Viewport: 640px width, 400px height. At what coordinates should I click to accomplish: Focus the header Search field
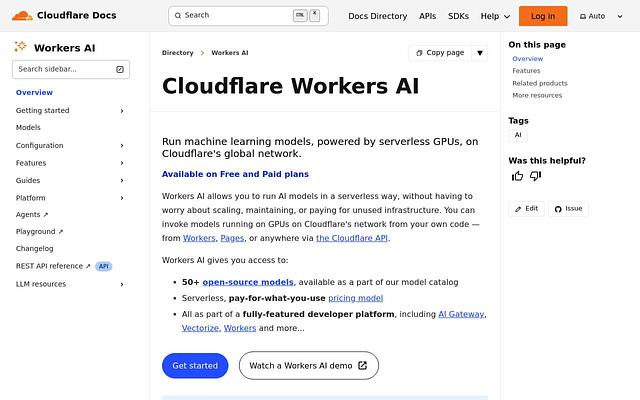click(x=248, y=16)
